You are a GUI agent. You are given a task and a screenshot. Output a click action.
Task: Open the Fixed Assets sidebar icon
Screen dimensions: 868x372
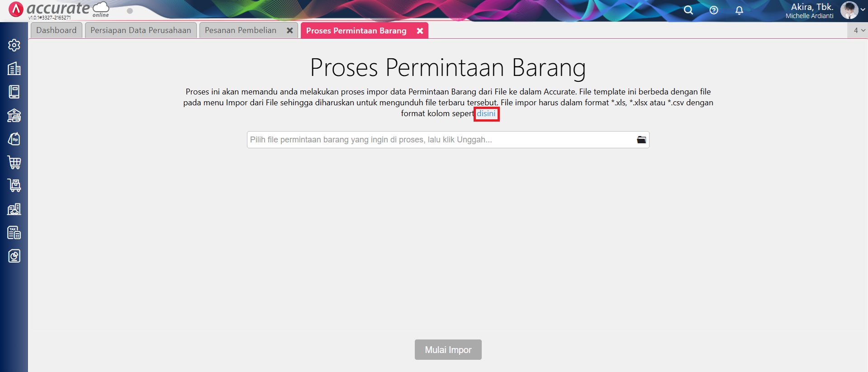pyautogui.click(x=14, y=209)
